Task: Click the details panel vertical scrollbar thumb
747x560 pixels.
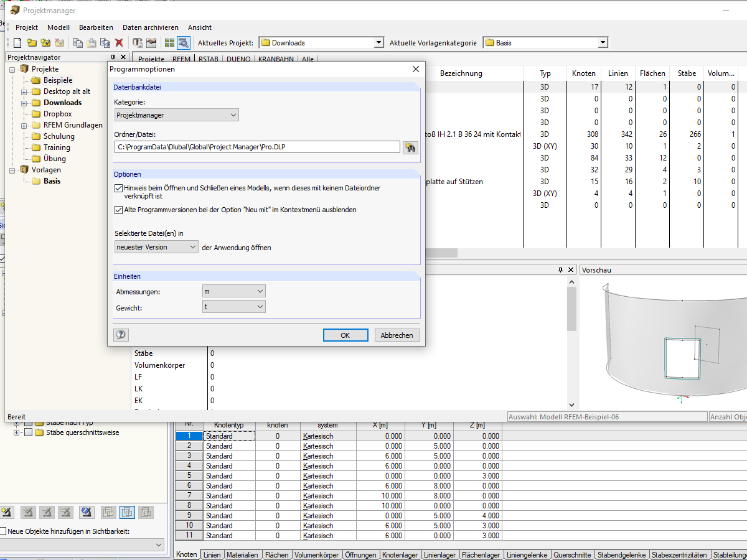Action: (x=571, y=309)
